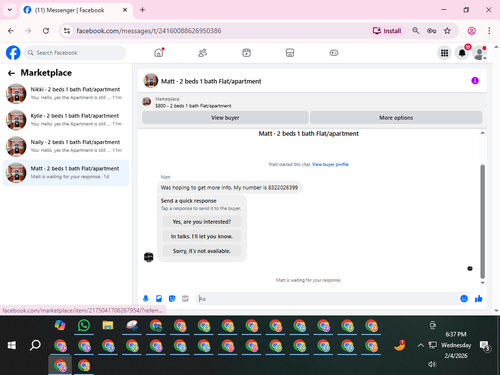Open the Chrome profile icon
The height and width of the screenshot is (375, 500).
[472, 31]
